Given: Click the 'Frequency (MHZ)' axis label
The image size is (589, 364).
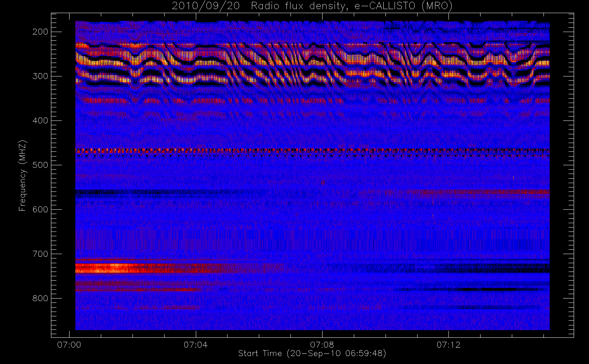Looking at the screenshot, I should click(x=23, y=175).
